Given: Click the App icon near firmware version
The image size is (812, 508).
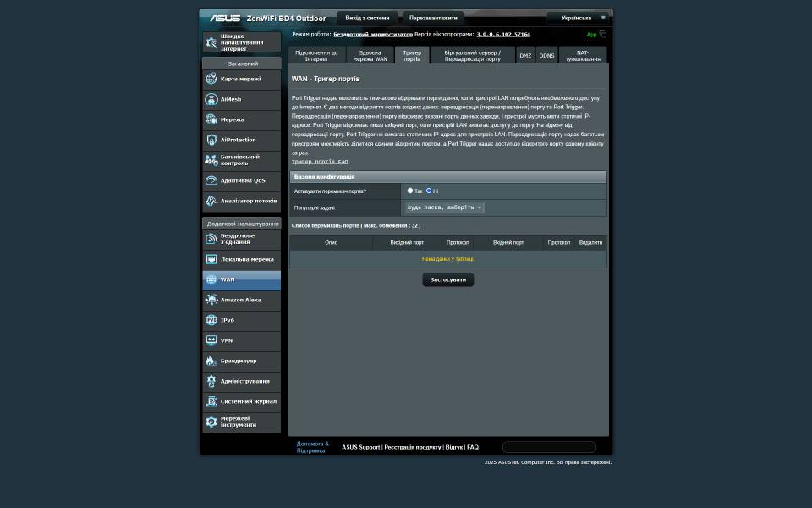Looking at the screenshot, I should [x=602, y=35].
